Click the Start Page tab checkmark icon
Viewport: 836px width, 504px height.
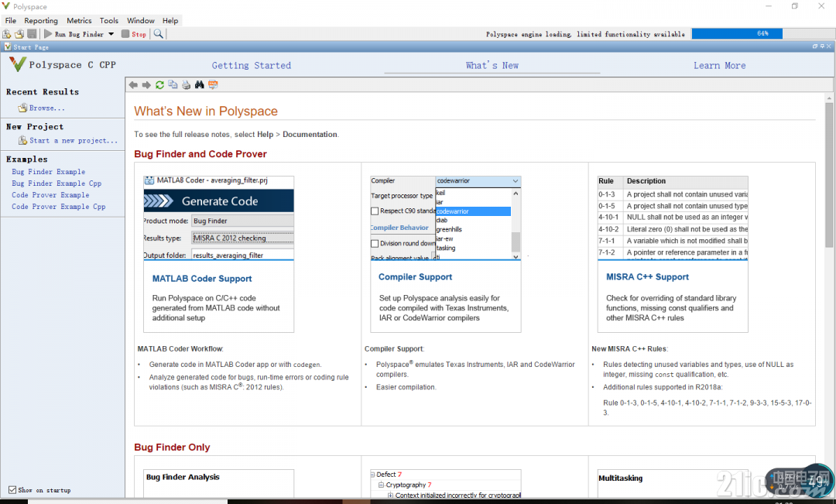8,47
